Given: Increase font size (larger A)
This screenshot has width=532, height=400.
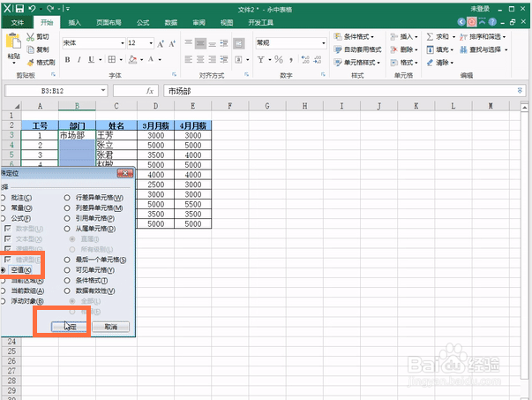Looking at the screenshot, I should coord(161,43).
